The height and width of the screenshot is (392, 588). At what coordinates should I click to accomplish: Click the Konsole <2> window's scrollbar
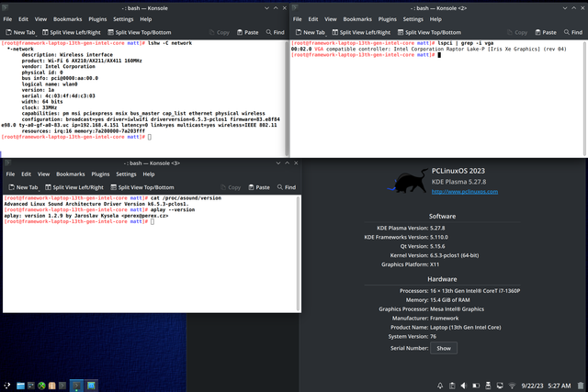click(584, 98)
